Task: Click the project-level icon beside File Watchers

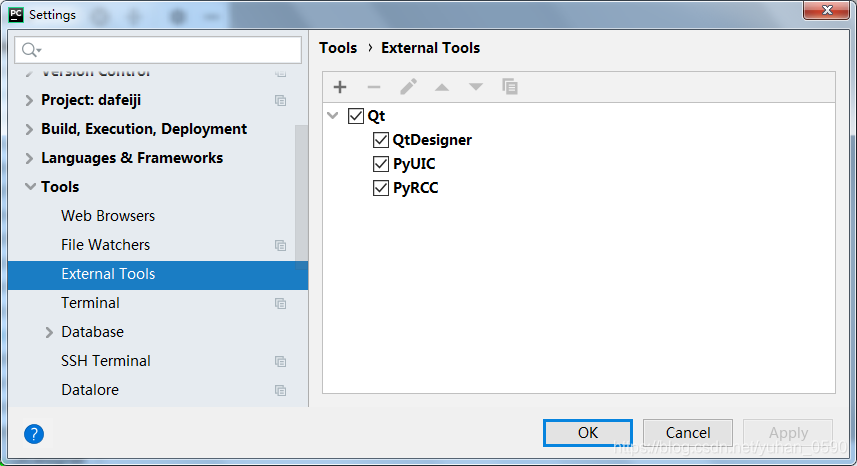Action: click(x=280, y=245)
